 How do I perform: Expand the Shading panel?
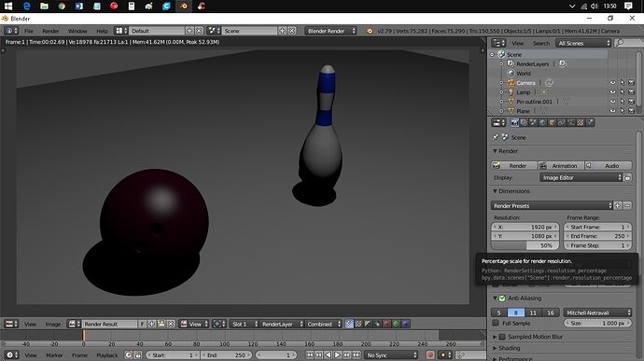pos(495,348)
